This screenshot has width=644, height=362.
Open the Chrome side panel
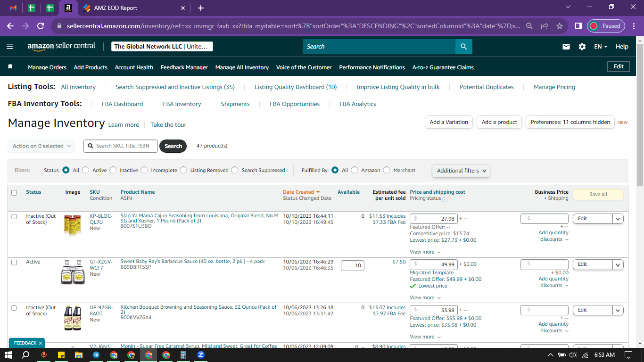click(578, 26)
